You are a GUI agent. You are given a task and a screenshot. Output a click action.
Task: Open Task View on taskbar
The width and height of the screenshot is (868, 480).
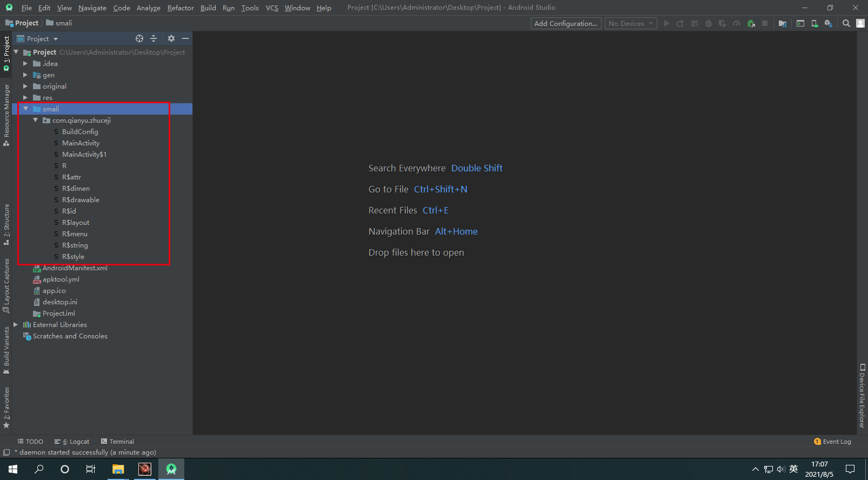(x=91, y=469)
